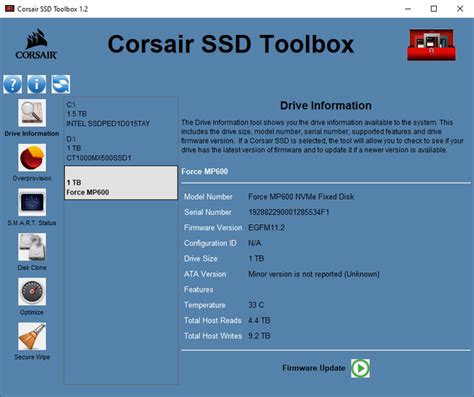Select the Secure Wipe broom icon
This screenshot has height=397, width=474.
pos(32,336)
